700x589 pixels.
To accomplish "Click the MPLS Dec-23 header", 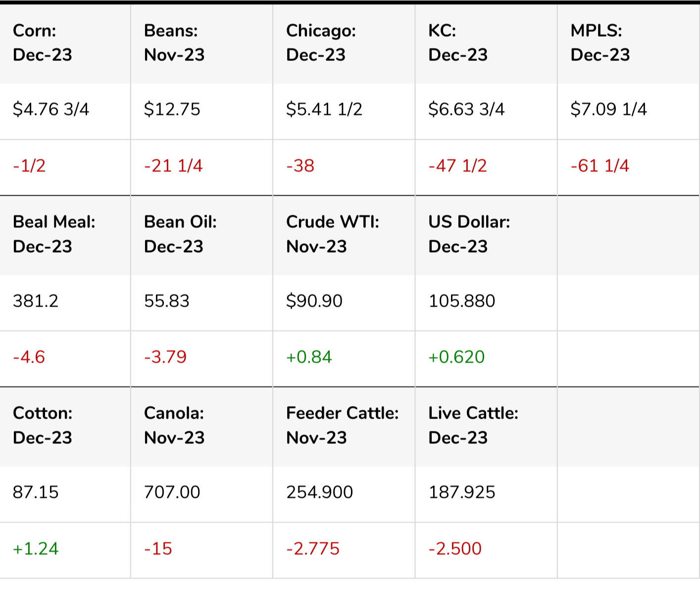I will 600,43.
